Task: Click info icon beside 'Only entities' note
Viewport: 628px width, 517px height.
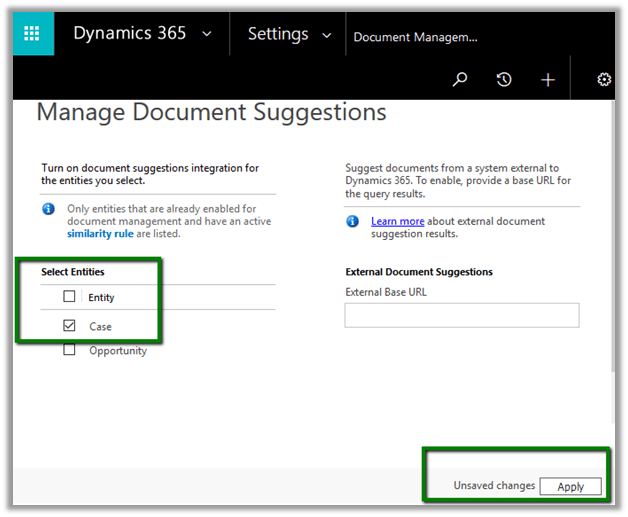Action: pyautogui.click(x=48, y=209)
